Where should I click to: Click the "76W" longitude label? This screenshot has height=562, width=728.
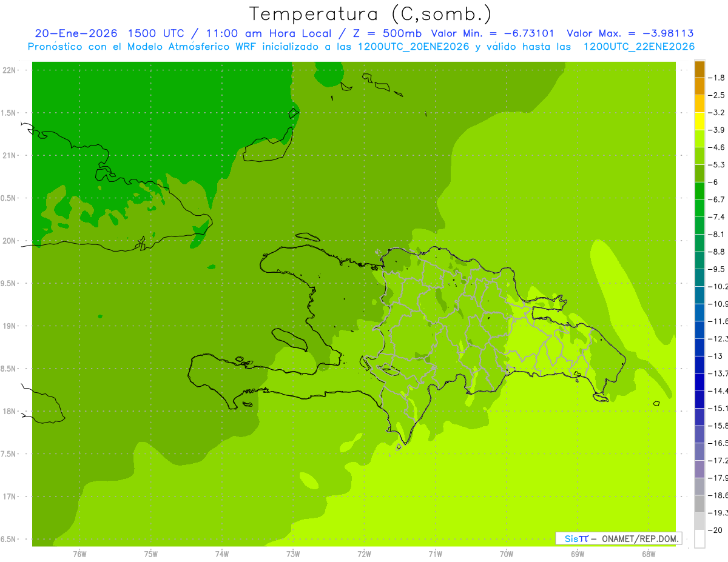(79, 554)
